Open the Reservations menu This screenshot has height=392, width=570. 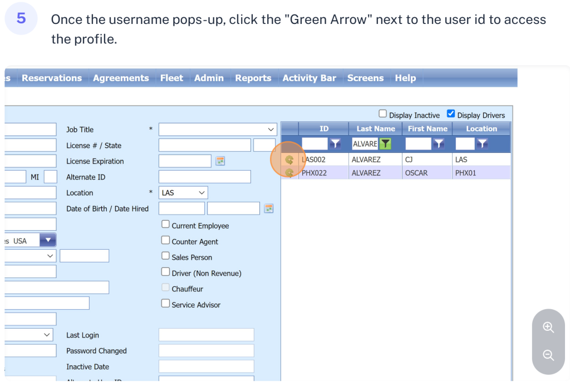point(52,78)
